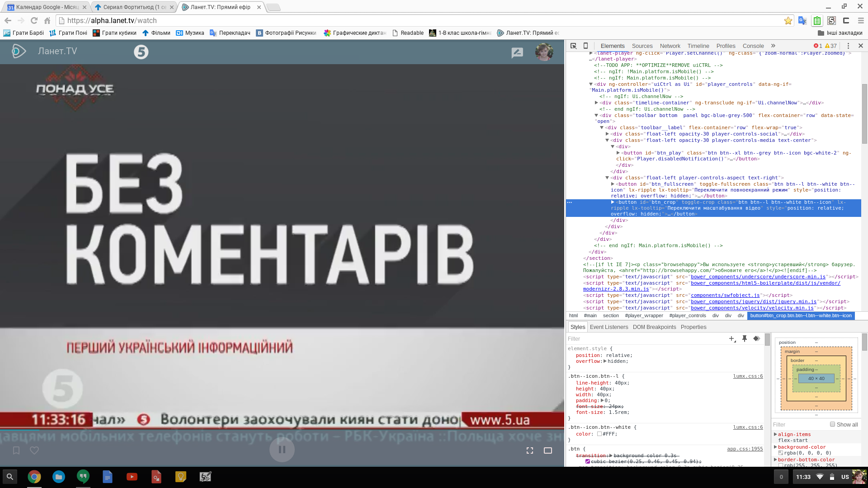Switch to the Network tab
The image size is (868, 488).
(x=670, y=46)
